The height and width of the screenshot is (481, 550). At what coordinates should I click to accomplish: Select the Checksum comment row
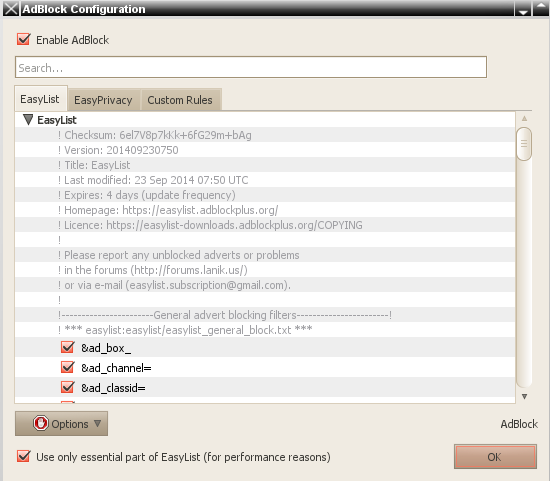(x=265, y=135)
